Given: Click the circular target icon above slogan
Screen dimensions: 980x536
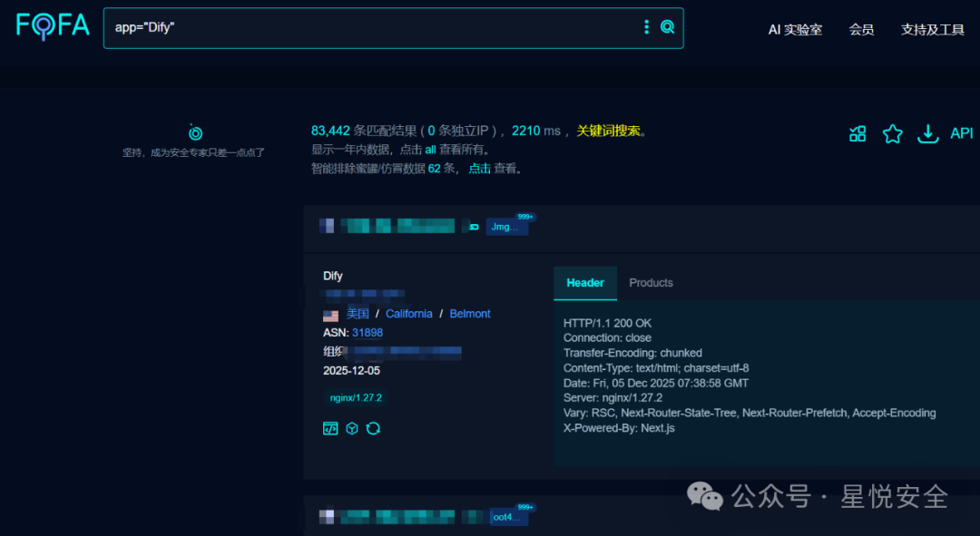Looking at the screenshot, I should pos(195,132).
